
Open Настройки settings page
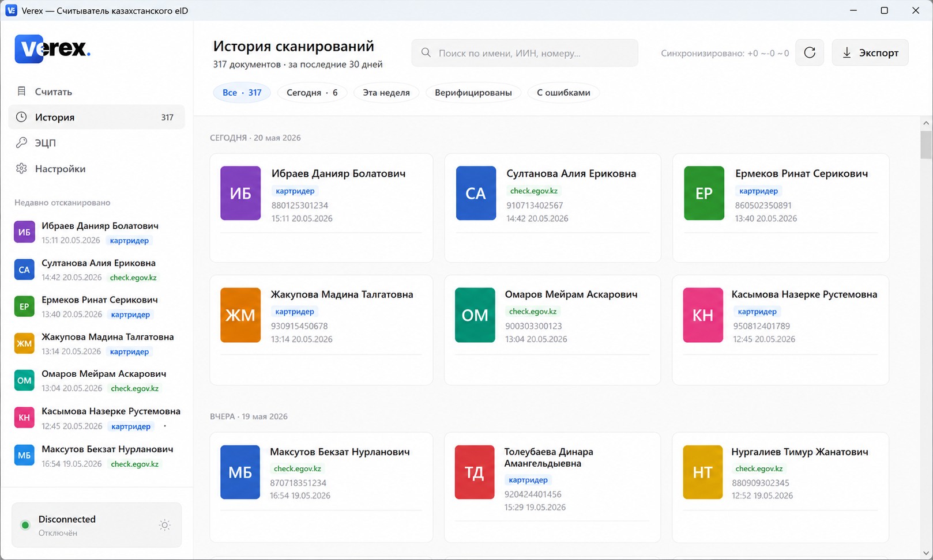coord(96,169)
